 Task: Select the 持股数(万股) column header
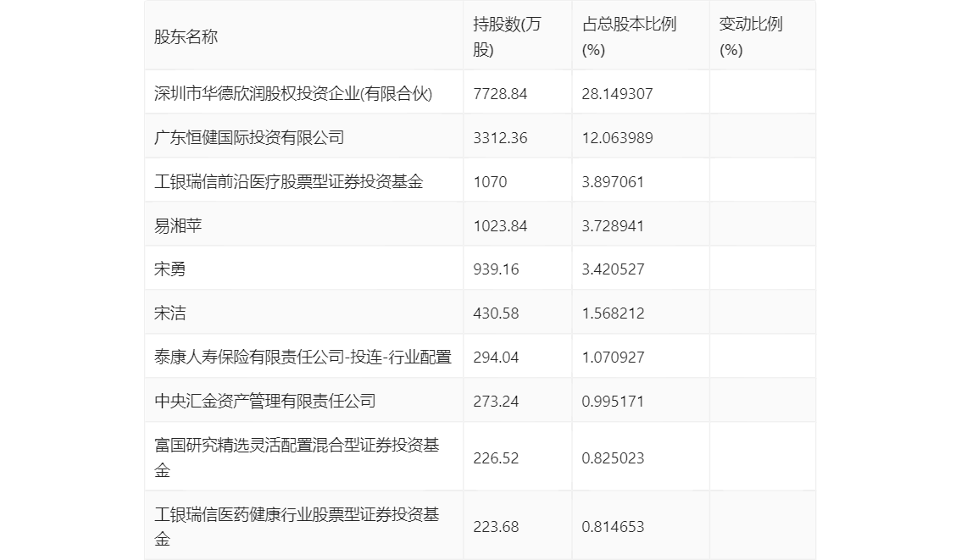(507, 36)
